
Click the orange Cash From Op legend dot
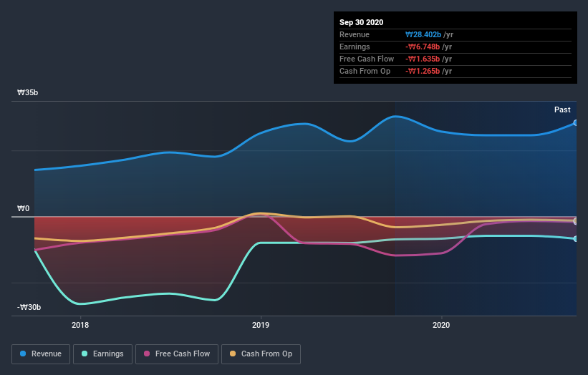pyautogui.click(x=233, y=354)
